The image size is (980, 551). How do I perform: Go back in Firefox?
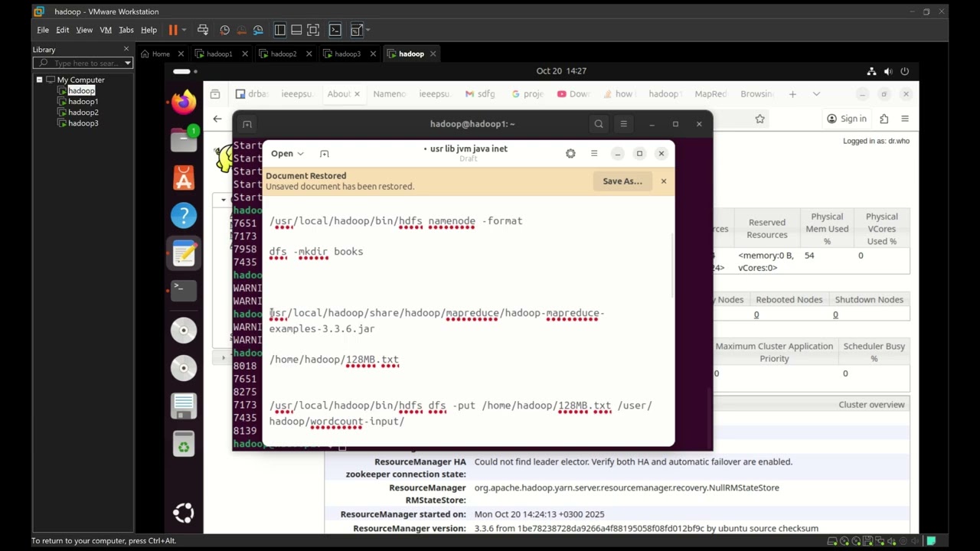pyautogui.click(x=217, y=119)
